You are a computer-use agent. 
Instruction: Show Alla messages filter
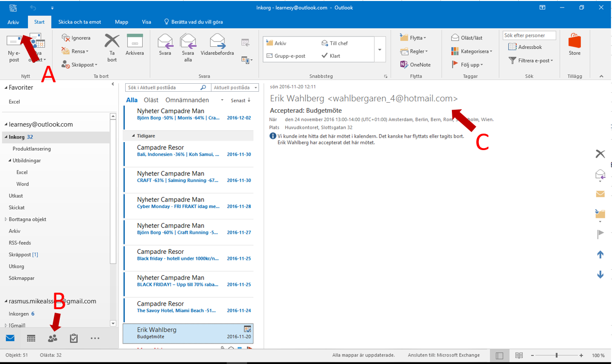132,100
